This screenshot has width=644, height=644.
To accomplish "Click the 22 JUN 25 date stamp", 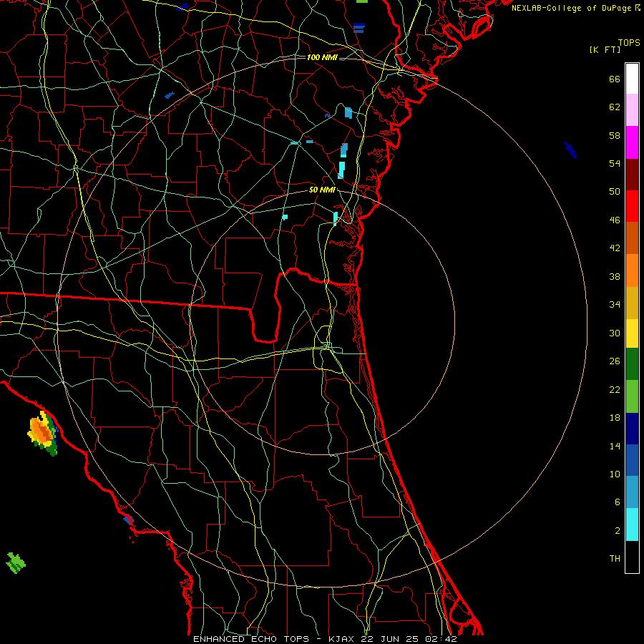I will pos(390,639).
